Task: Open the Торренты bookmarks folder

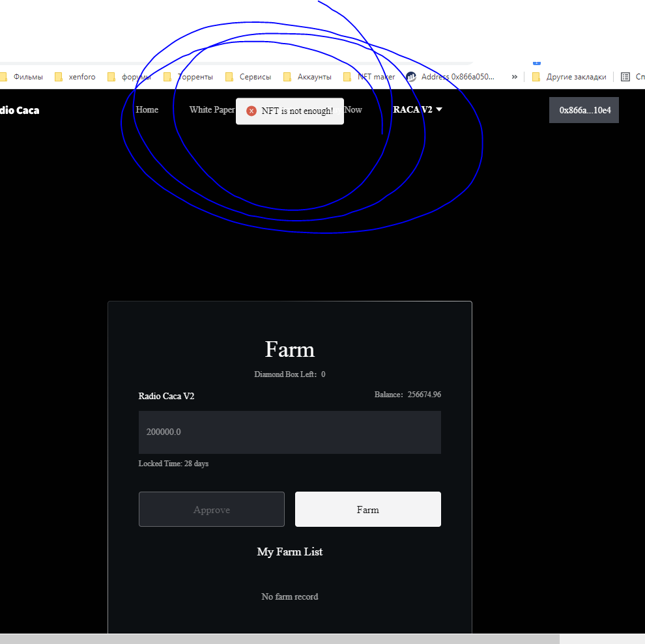Action: coord(188,77)
